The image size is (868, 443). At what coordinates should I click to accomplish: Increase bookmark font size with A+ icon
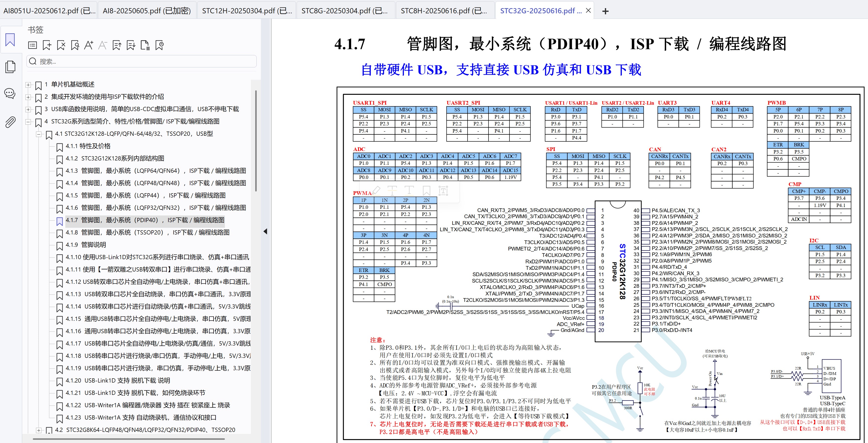tap(89, 45)
